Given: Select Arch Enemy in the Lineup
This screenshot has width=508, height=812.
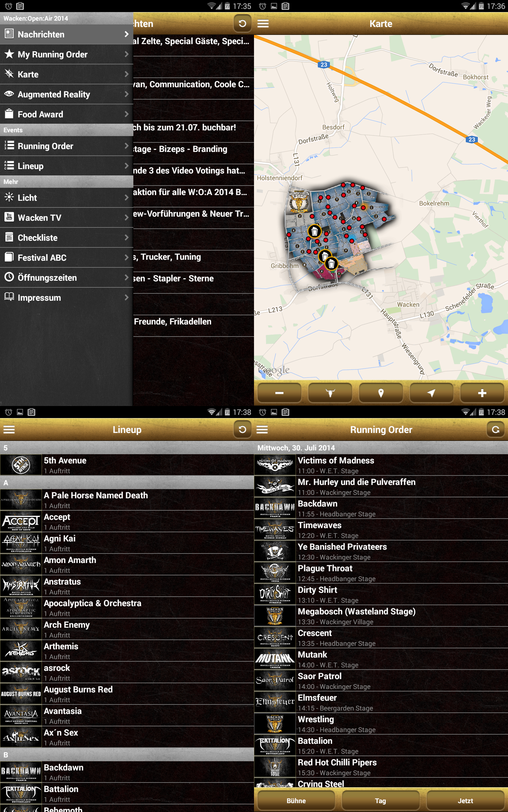Looking at the screenshot, I should pyautogui.click(x=127, y=629).
